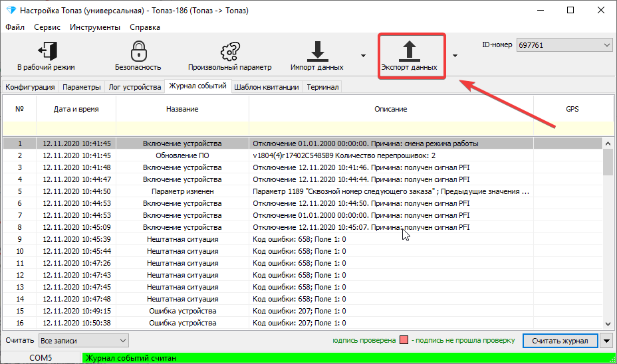Click the Экспорт данных upload icon
Viewport: 617px width, 364px height.
pyautogui.click(x=410, y=51)
